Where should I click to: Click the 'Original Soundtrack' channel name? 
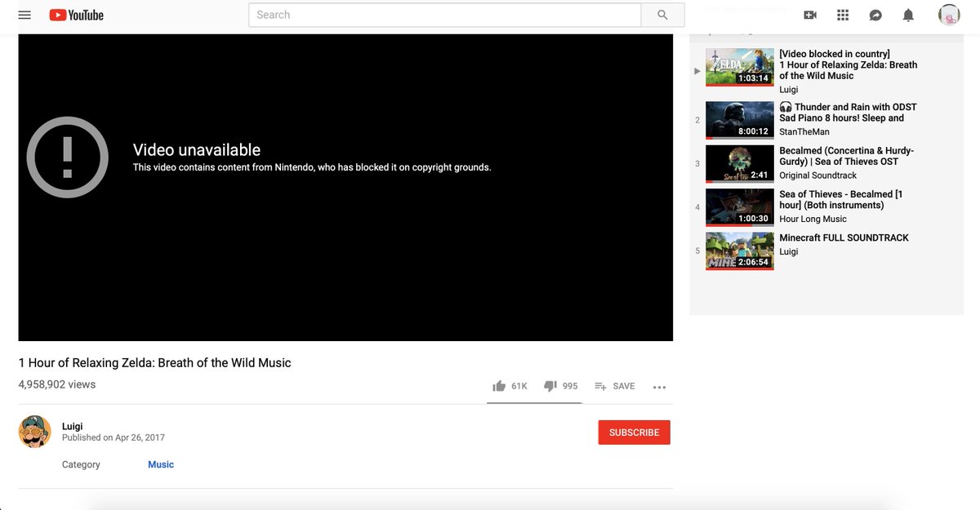click(x=818, y=175)
